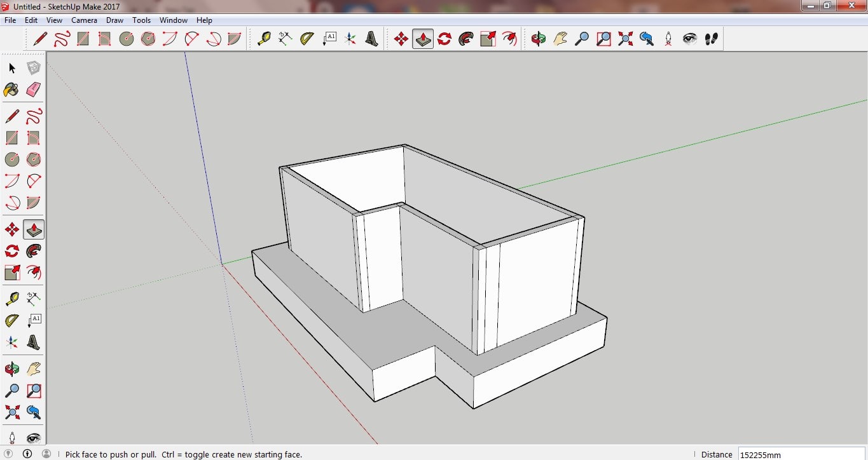Image resolution: width=868 pixels, height=460 pixels.
Task: Choose the Select arrow tool
Action: [x=12, y=68]
